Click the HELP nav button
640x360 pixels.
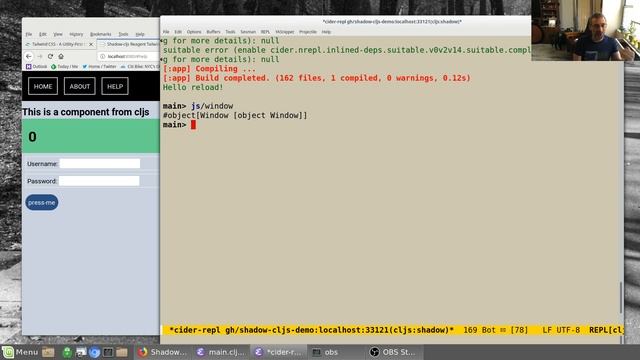point(115,86)
